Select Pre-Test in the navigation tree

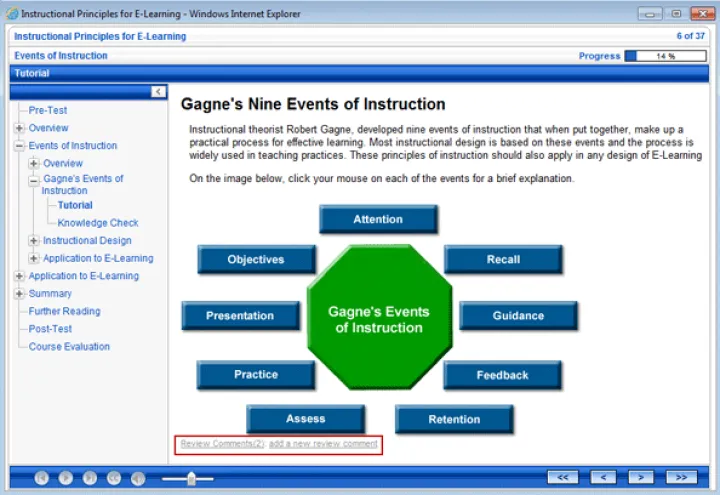48,110
